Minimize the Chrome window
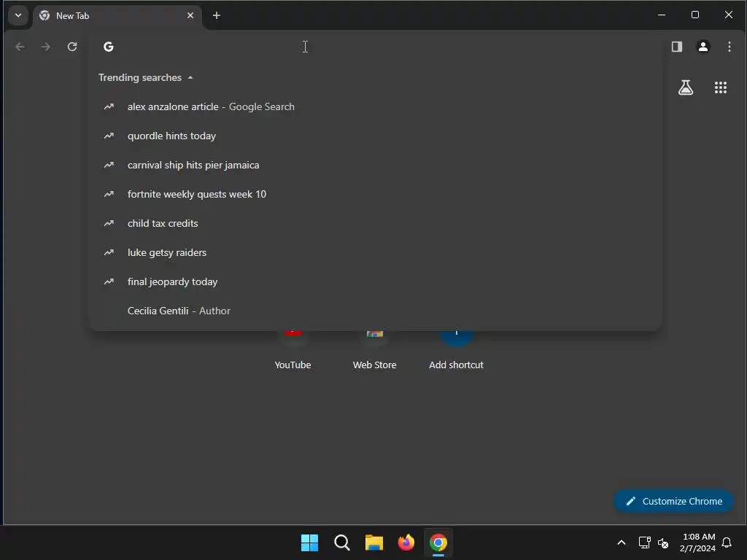747x560 pixels. (x=661, y=15)
